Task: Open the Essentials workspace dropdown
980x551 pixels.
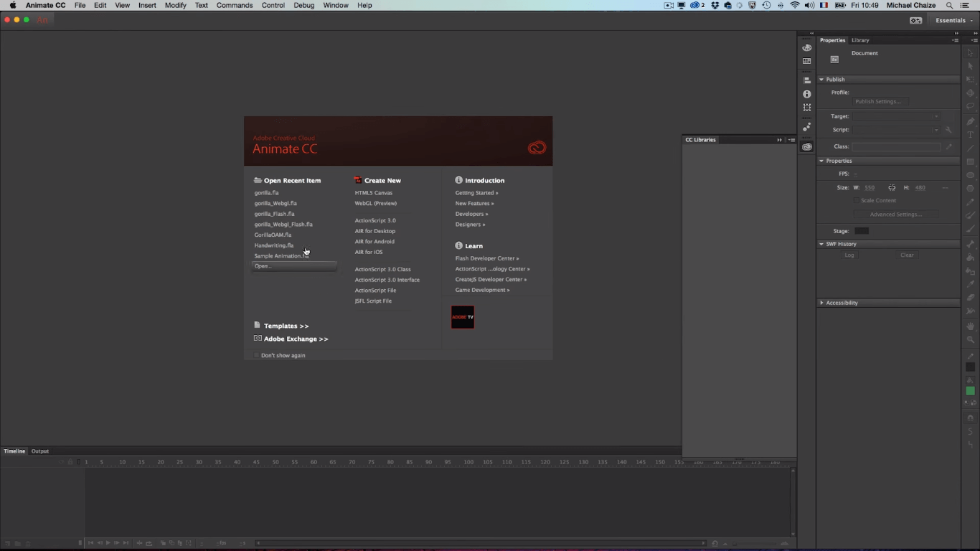Action: (953, 20)
